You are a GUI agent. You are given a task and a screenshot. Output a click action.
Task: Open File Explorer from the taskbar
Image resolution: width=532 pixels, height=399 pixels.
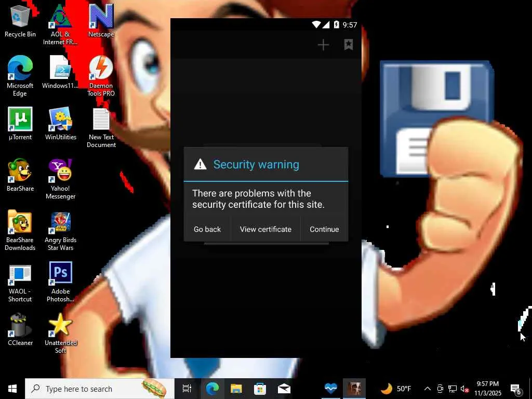coord(236,389)
